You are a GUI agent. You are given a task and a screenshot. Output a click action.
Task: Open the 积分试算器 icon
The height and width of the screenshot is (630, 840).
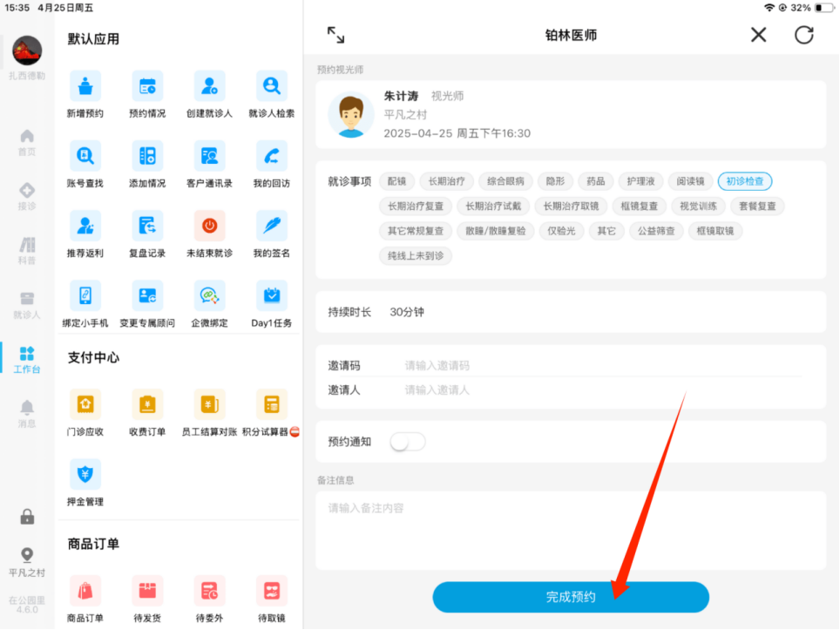tap(272, 404)
